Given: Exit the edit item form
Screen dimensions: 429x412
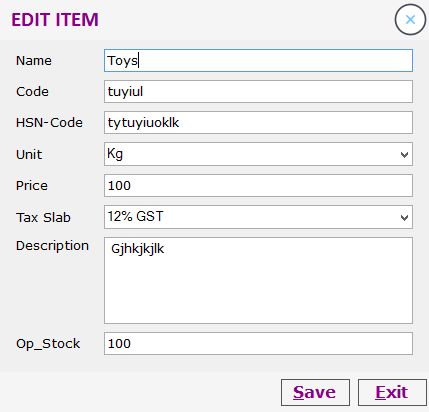Looking at the screenshot, I should 392,392.
